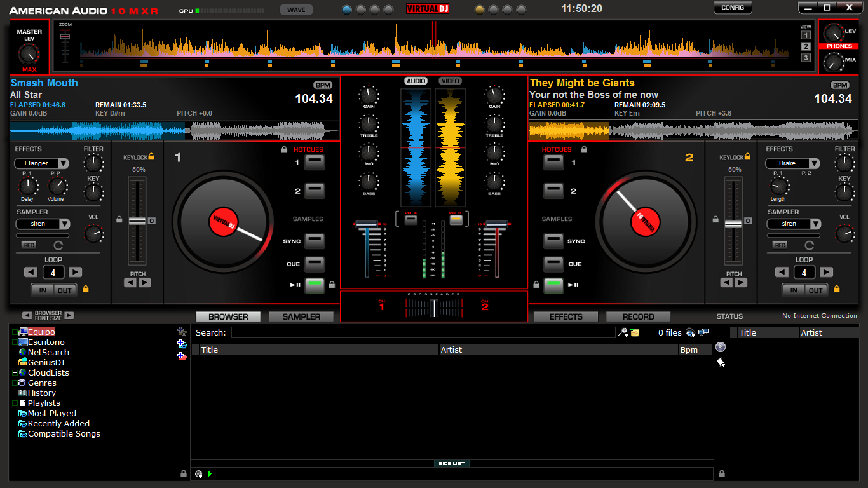The height and width of the screenshot is (488, 868).
Task: Switch to the EFFECTS tab
Action: 566,316
